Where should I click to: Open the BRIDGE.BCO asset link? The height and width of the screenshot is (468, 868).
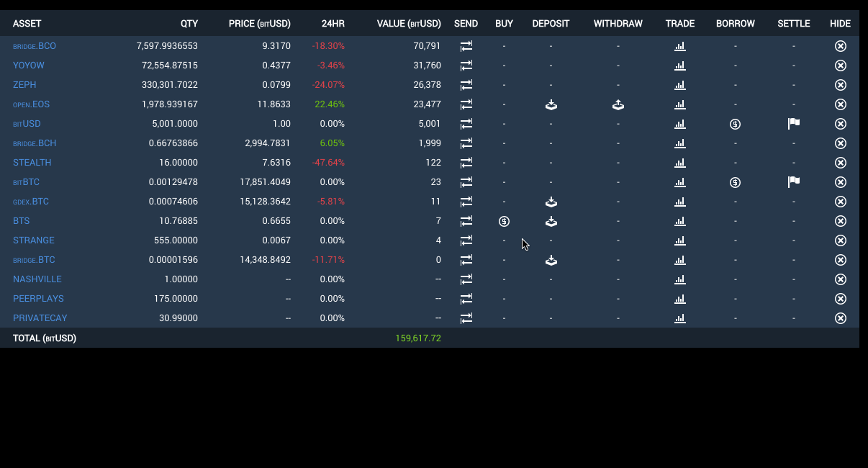tap(35, 46)
